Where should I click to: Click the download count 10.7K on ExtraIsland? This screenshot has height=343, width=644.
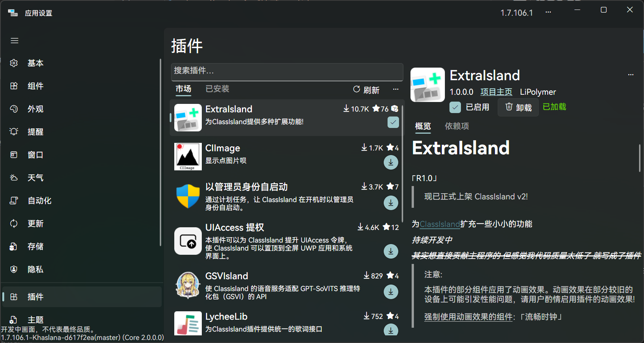coord(356,109)
